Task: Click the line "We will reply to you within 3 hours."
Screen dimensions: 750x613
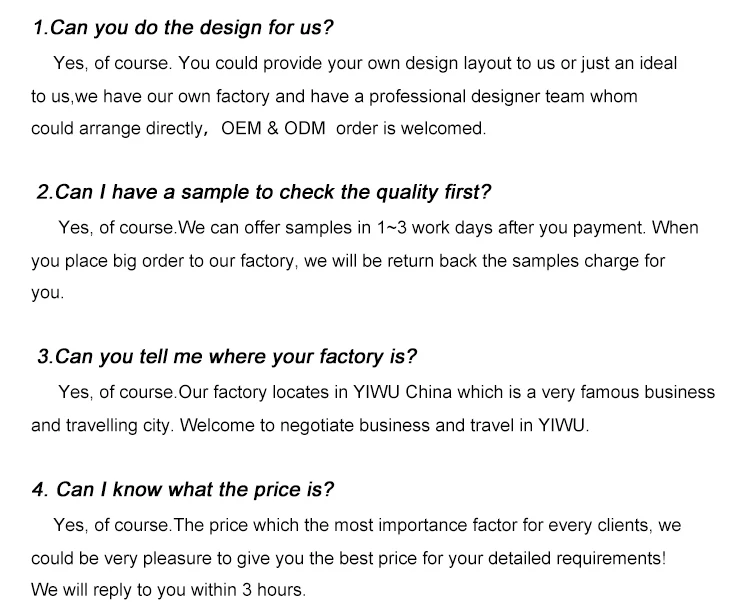Action: (x=168, y=589)
